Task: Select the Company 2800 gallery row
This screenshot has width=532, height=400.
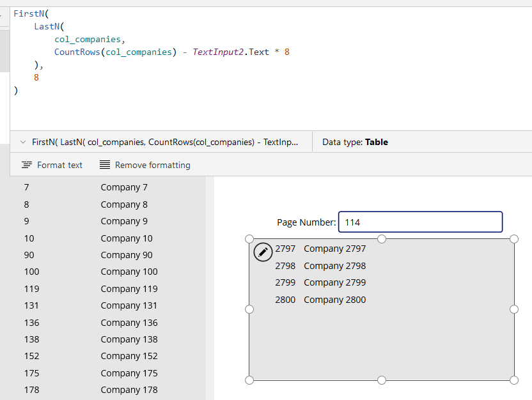Action: [334, 300]
